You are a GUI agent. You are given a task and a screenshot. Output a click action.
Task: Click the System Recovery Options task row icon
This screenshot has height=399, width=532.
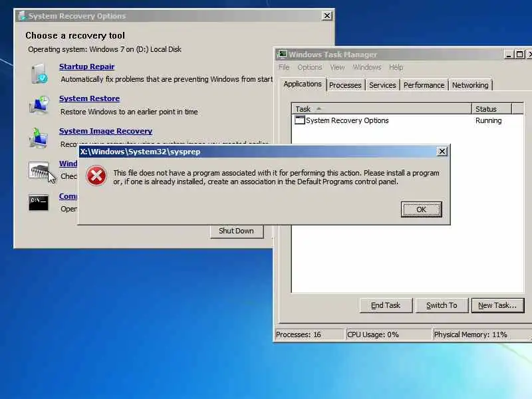(300, 120)
